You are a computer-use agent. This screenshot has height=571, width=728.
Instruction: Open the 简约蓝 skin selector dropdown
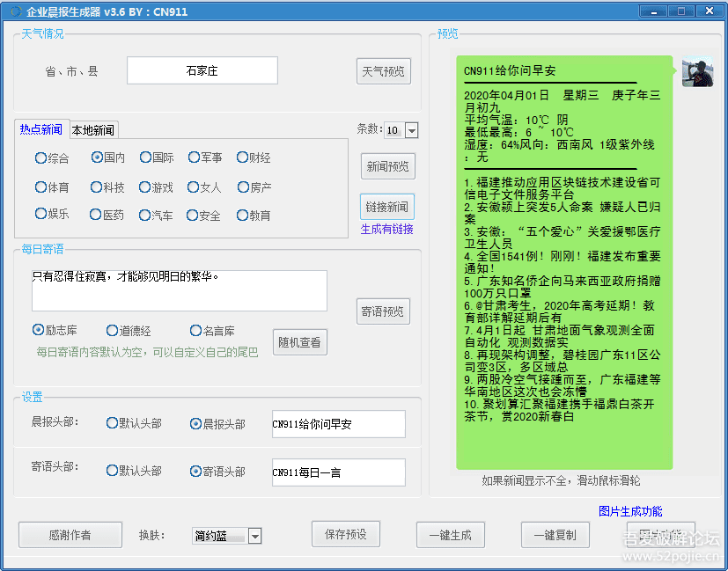point(255,535)
